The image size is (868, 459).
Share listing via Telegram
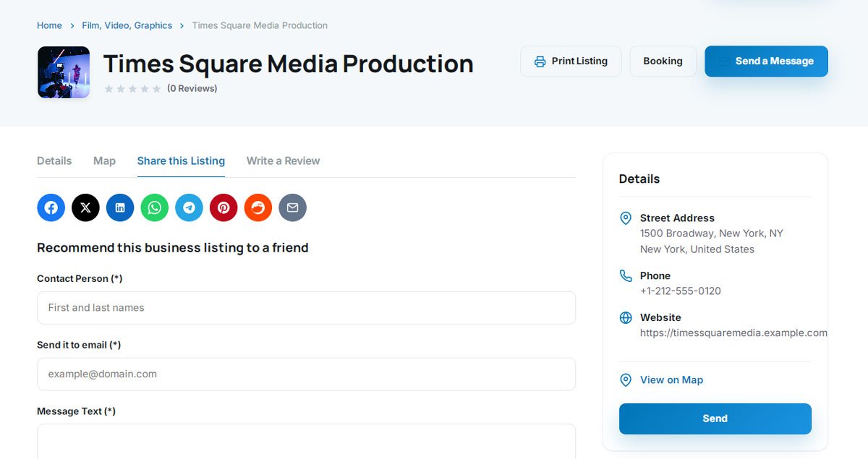pyautogui.click(x=189, y=207)
